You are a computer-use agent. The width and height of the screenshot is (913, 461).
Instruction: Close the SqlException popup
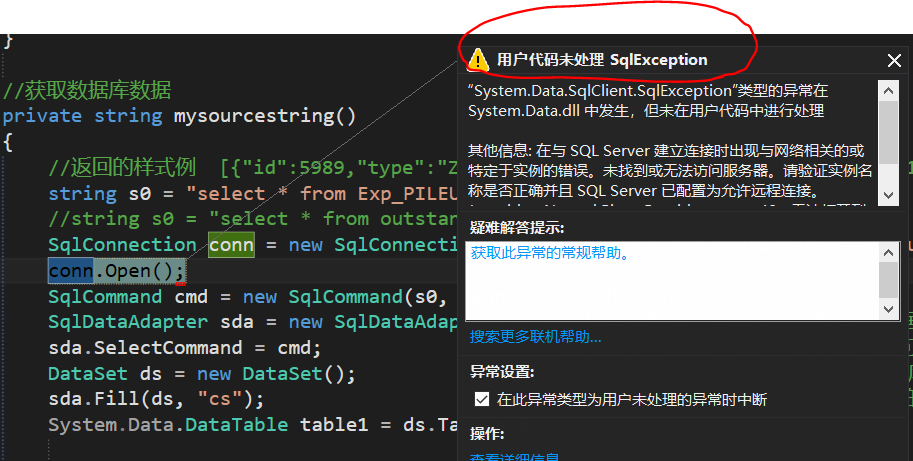894,61
